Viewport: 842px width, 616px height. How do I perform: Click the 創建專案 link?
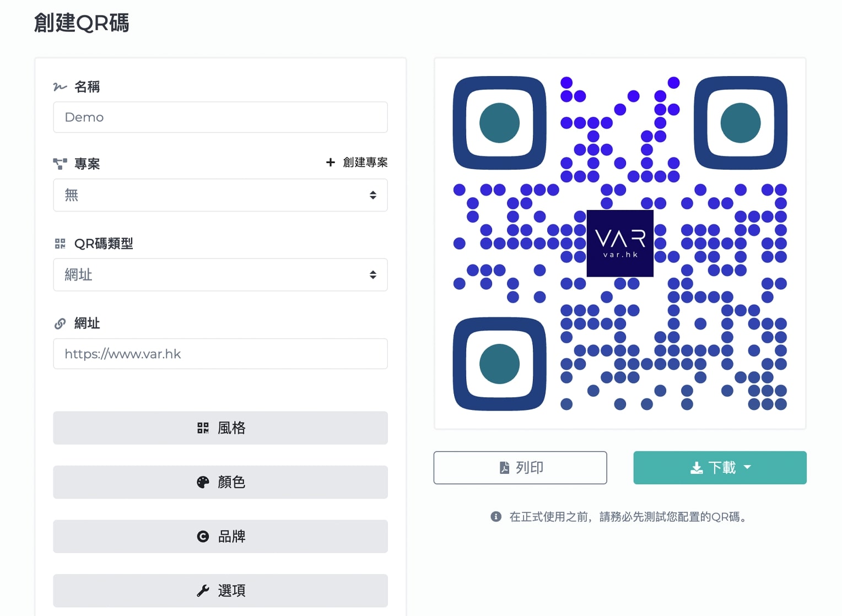[x=357, y=162]
